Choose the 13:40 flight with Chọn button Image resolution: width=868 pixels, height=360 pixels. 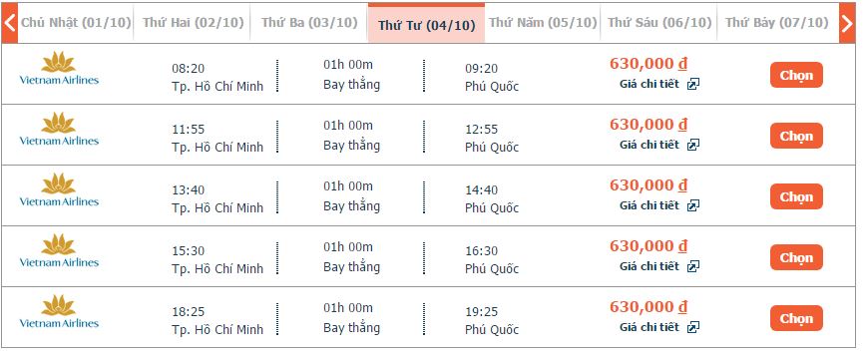coord(796,196)
